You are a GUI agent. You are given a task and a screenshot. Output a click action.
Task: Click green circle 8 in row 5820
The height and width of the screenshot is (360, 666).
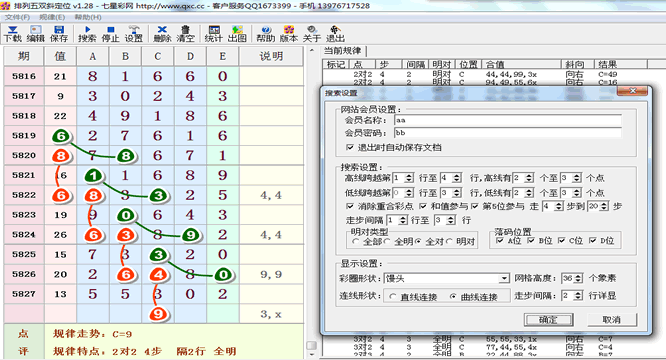[126, 156]
